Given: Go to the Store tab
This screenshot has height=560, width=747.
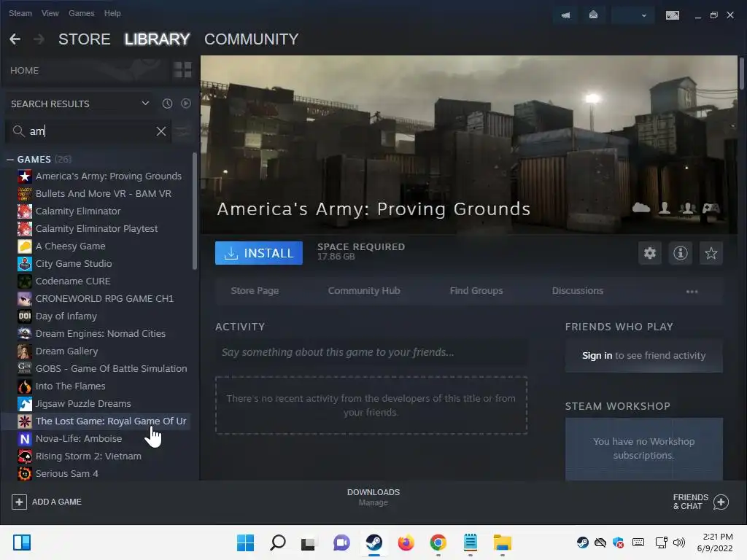Looking at the screenshot, I should tap(85, 39).
